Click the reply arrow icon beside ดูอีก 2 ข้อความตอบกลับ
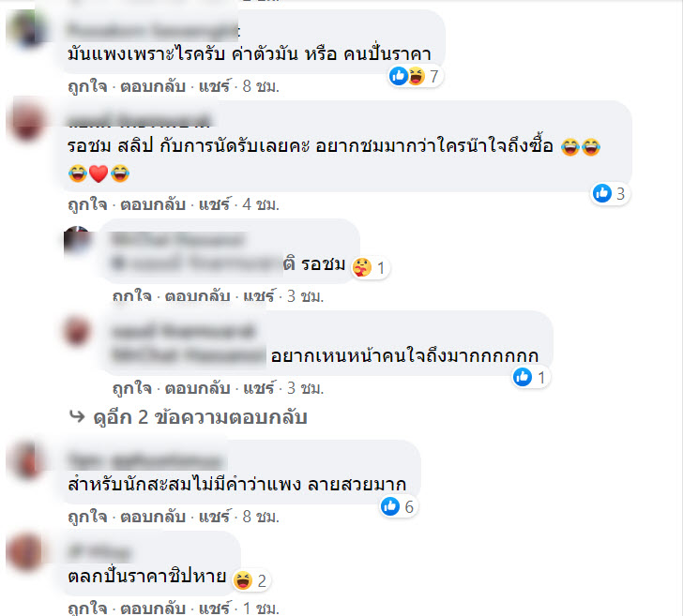This screenshot has height=616, width=683. (x=77, y=416)
